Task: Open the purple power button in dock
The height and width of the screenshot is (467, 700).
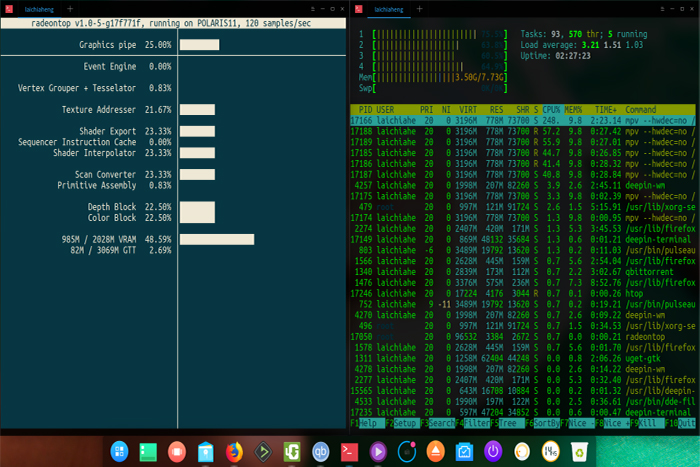Action: coord(493,452)
